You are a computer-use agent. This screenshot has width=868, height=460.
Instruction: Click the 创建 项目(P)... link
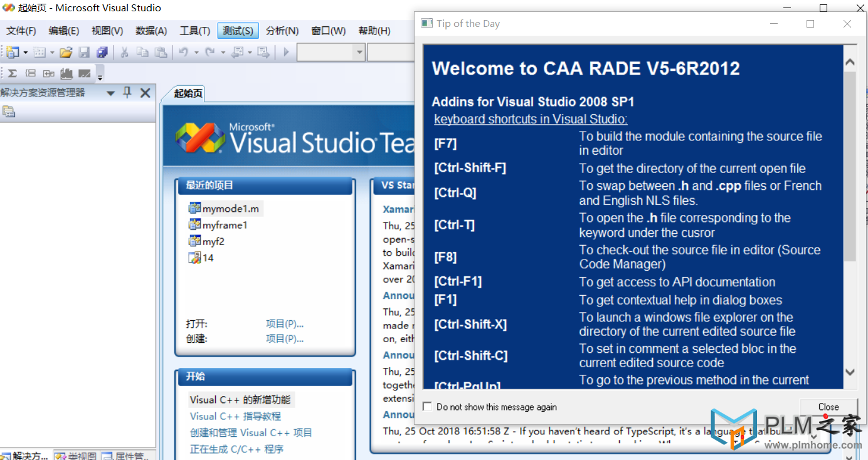285,338
